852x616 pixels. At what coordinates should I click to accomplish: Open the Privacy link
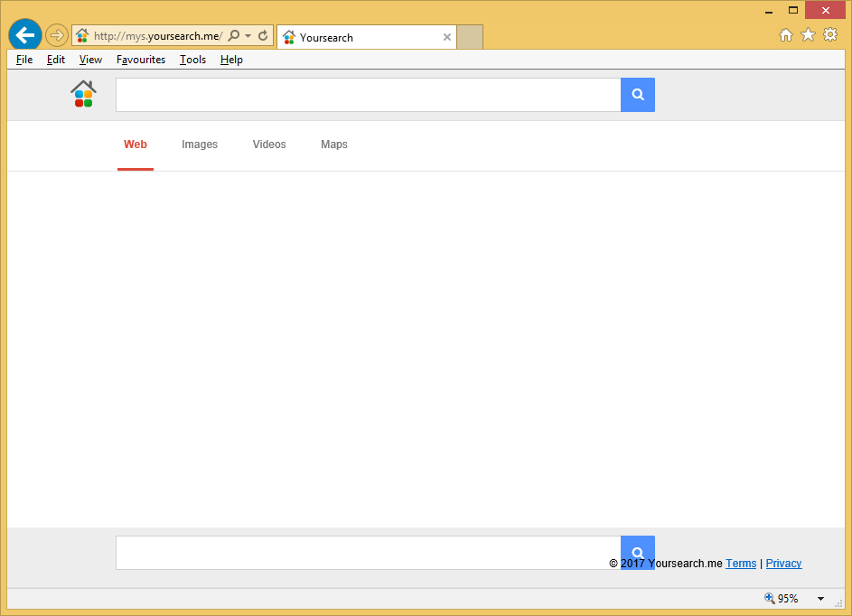pyautogui.click(x=783, y=564)
